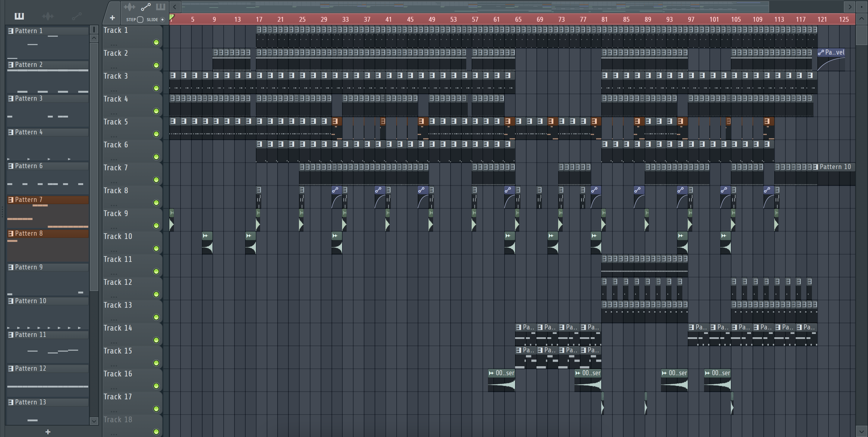Viewport: 868px width, 437px height.
Task: Click the top button of picker scrollbar
Action: (x=94, y=30)
